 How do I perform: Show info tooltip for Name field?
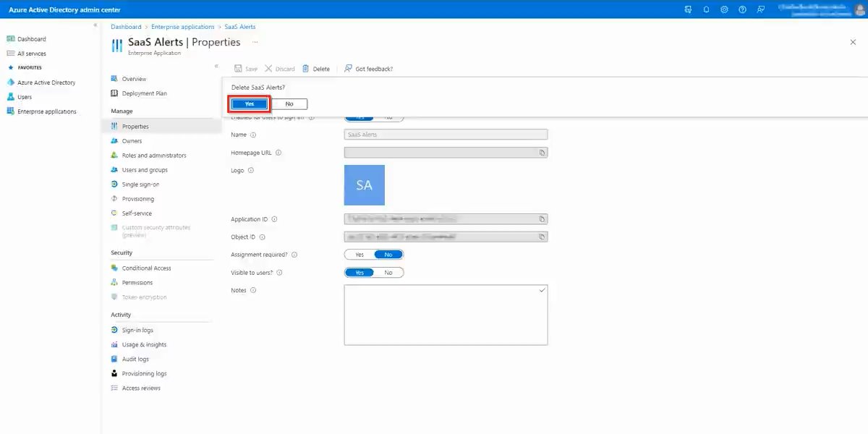tap(253, 135)
